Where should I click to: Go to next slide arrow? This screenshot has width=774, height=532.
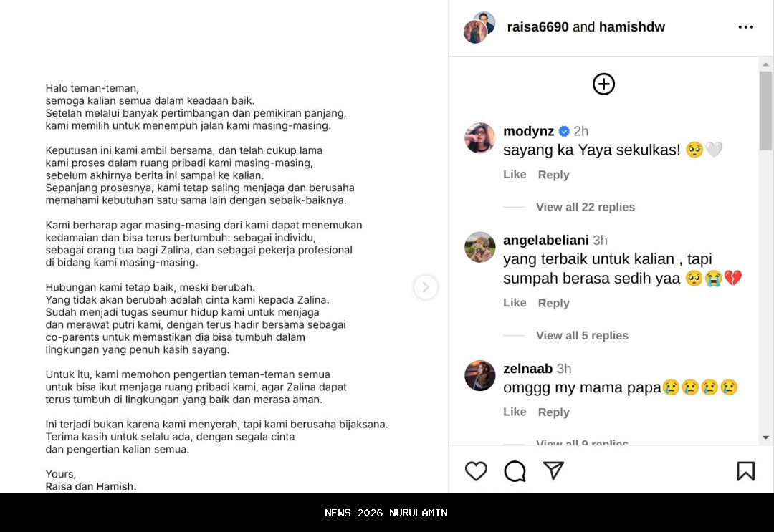[x=426, y=287]
